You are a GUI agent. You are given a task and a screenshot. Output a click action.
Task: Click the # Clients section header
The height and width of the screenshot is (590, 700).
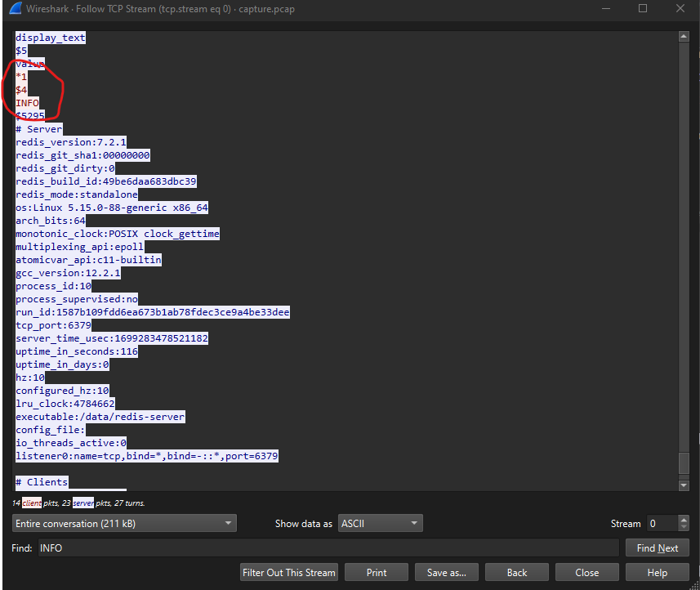42,482
